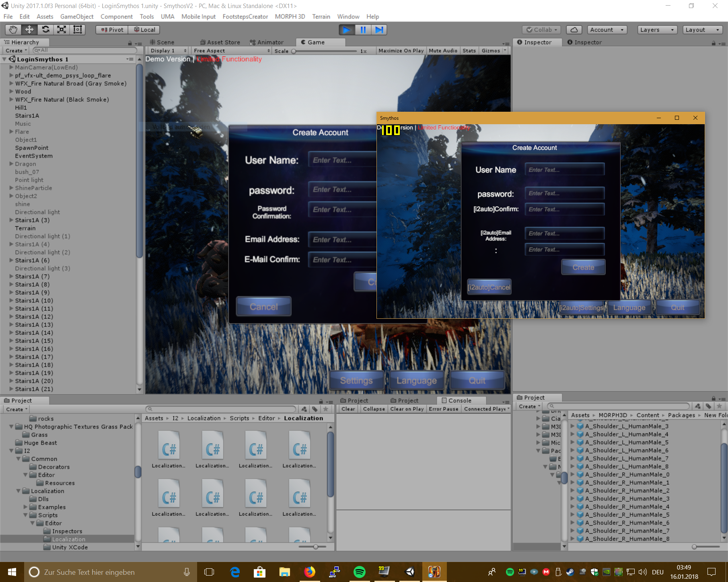Viewport: 728px width, 582px height.
Task: Select the Scale tool icon
Action: (62, 30)
